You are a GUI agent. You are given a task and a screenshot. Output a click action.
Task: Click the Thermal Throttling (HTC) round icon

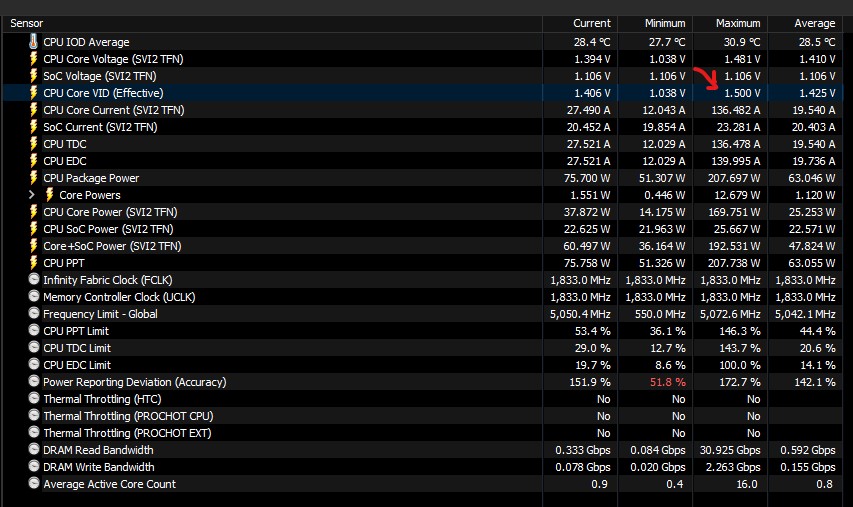(33, 399)
